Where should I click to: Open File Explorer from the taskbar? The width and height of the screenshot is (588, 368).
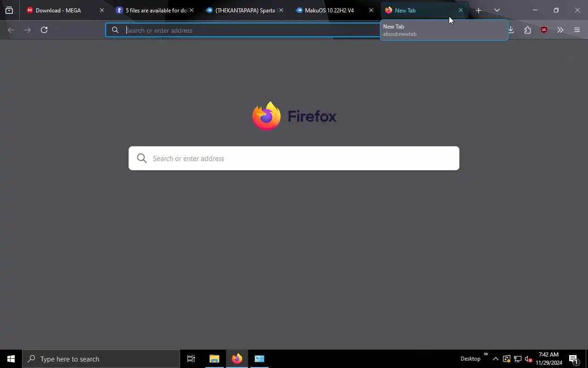(x=215, y=359)
